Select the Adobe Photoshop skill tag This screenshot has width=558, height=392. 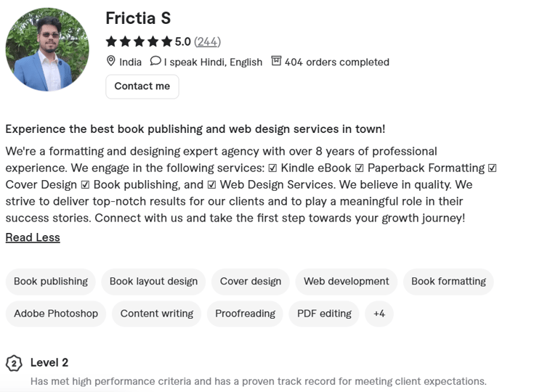[x=56, y=314]
